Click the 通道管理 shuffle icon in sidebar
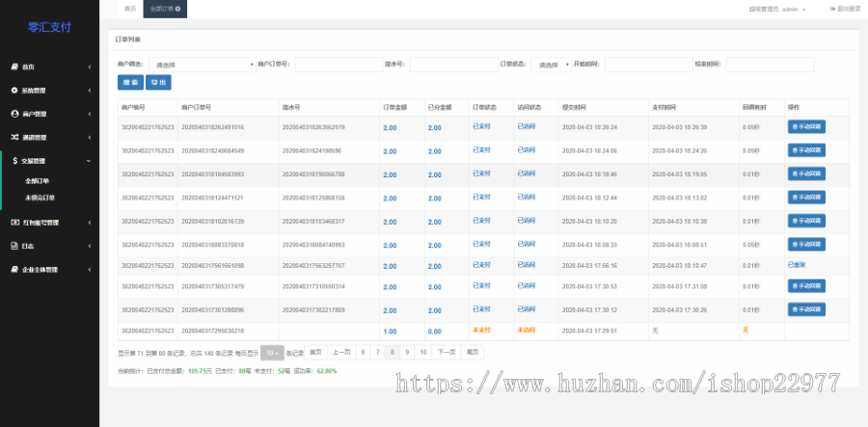This screenshot has height=427, width=868. click(14, 137)
